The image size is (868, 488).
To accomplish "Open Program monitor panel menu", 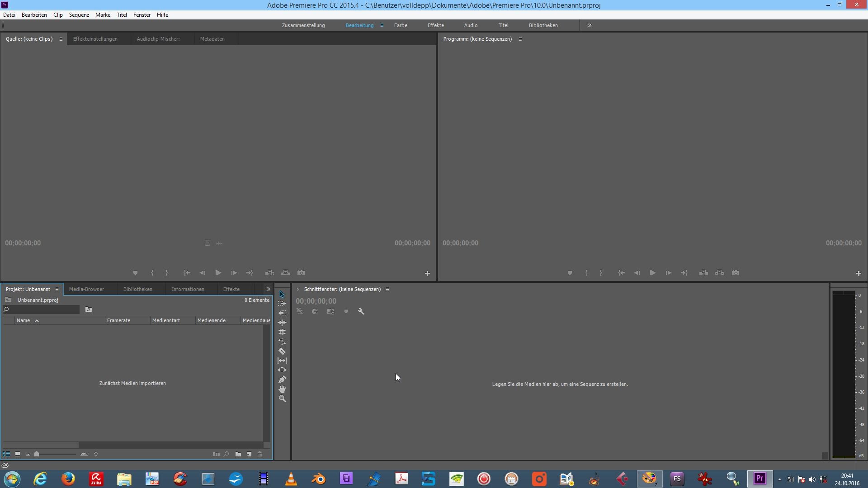I will click(x=520, y=39).
